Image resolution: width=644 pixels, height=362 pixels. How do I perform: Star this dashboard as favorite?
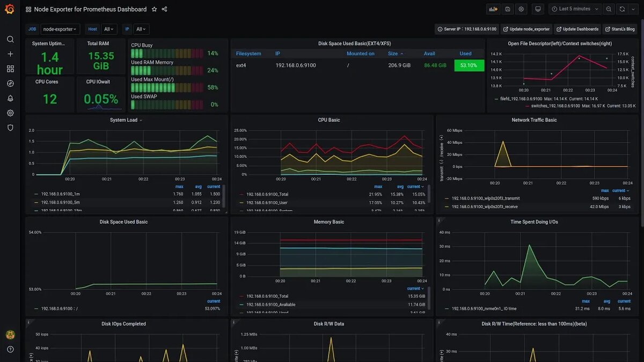coord(155,9)
